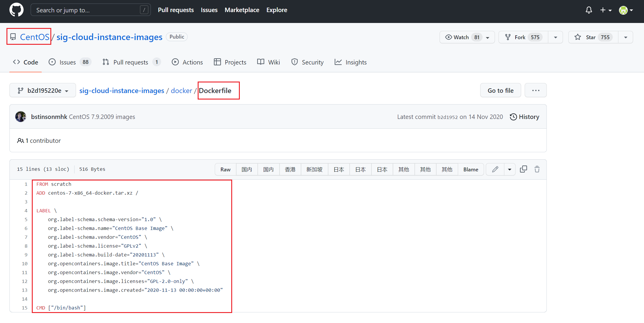The image size is (644, 323).
Task: Click the 1 contributor label
Action: pos(39,140)
